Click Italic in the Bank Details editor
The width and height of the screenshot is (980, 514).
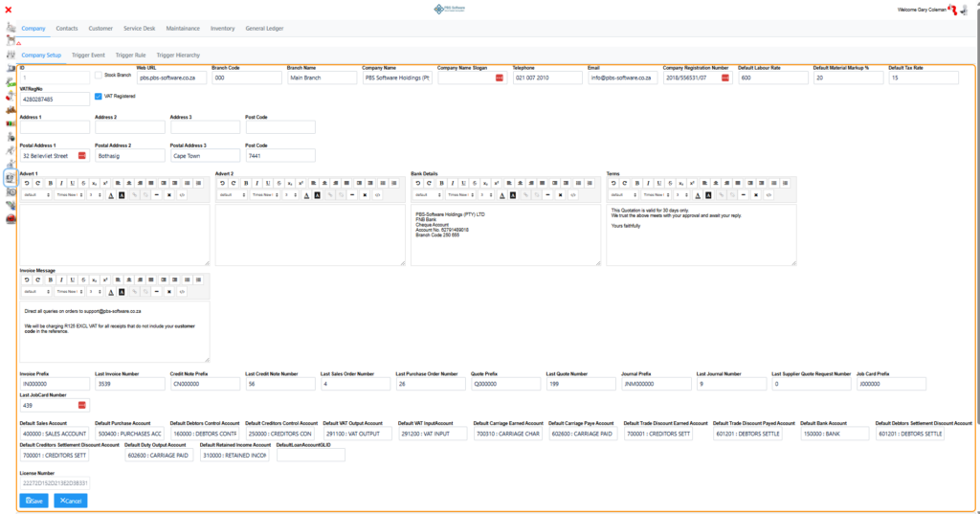point(453,183)
